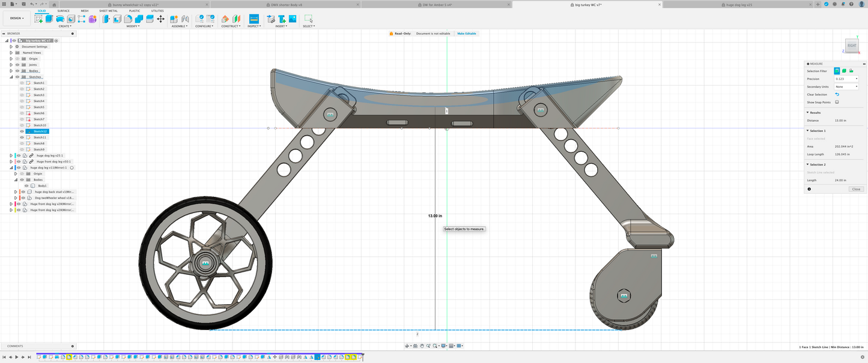Enable the Show Snap Points checkbox
This screenshot has width=868, height=363.
[837, 102]
